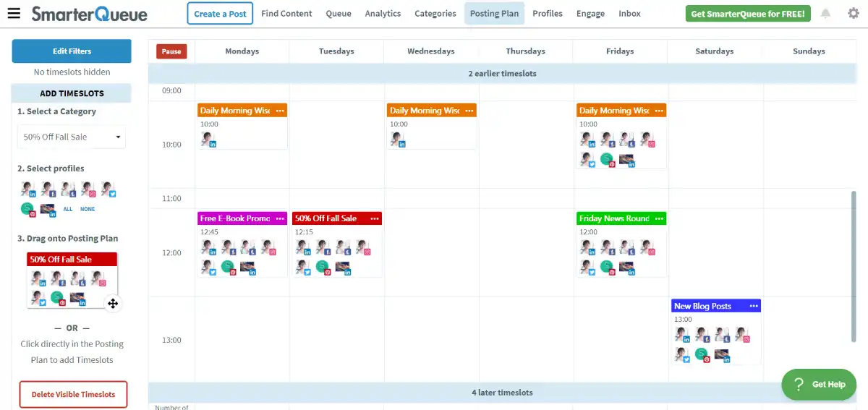The height and width of the screenshot is (410, 868).
Task: Click Get SmarterQueue for FREE button
Action: (748, 14)
